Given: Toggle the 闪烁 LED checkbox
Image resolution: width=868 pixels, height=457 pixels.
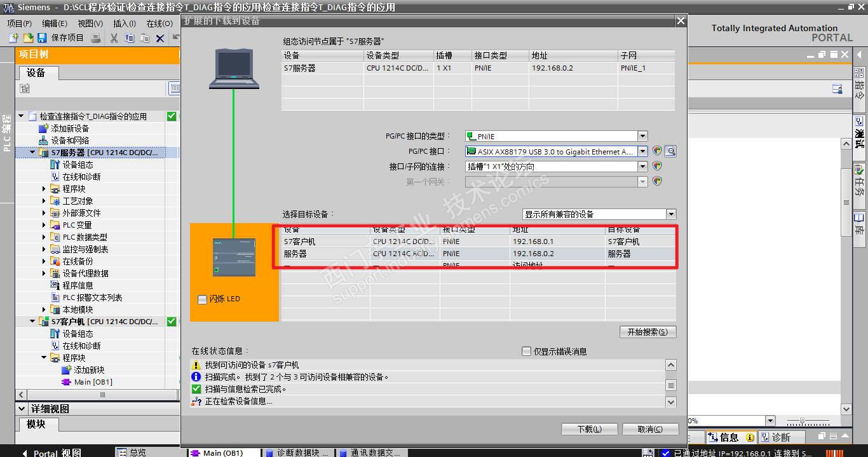Looking at the screenshot, I should [x=202, y=299].
